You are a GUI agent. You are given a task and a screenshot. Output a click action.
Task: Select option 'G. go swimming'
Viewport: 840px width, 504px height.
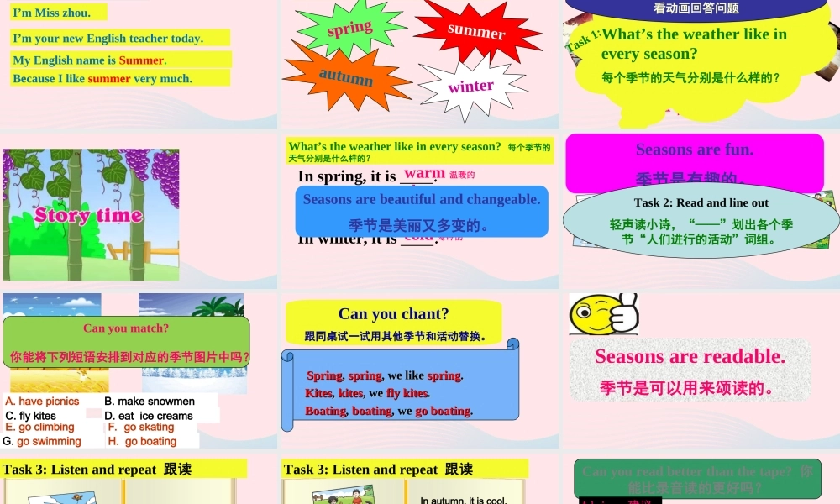[42, 441]
